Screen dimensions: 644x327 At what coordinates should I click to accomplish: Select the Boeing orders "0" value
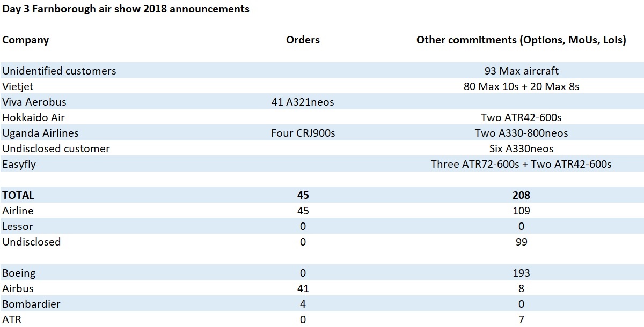303,273
